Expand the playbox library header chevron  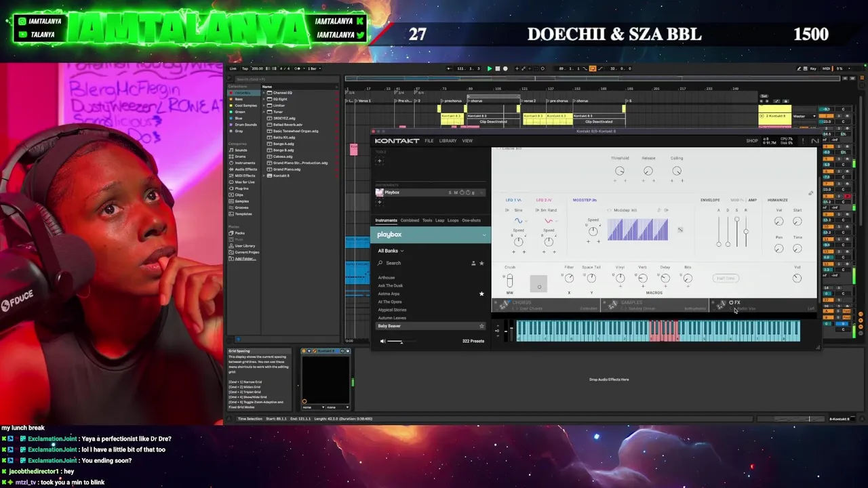coord(484,235)
